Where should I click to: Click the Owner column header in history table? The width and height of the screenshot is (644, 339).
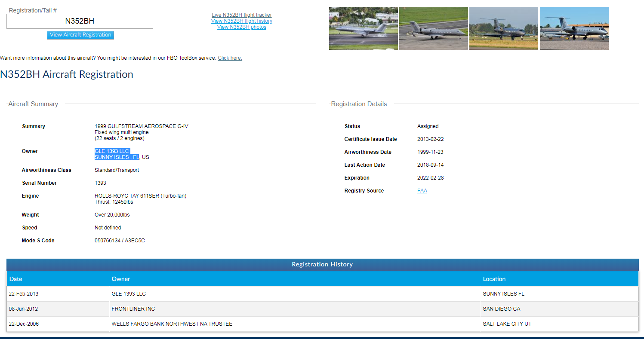pos(121,279)
